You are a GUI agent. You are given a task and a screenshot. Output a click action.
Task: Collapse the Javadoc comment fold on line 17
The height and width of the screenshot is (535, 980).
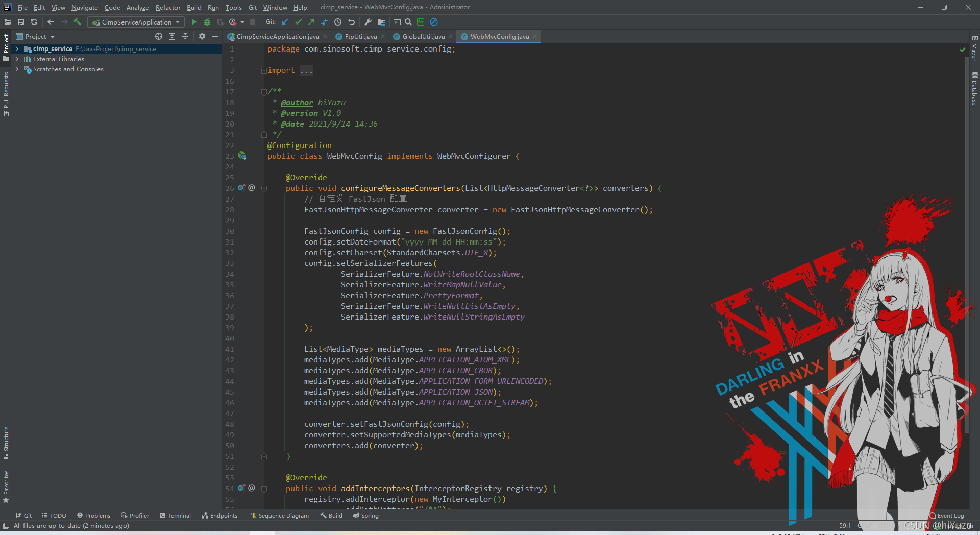click(264, 92)
